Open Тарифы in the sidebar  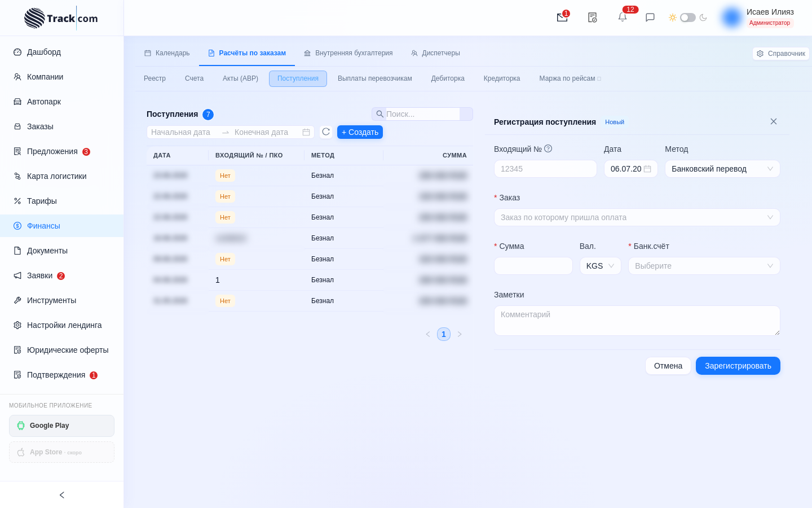[x=62, y=201]
